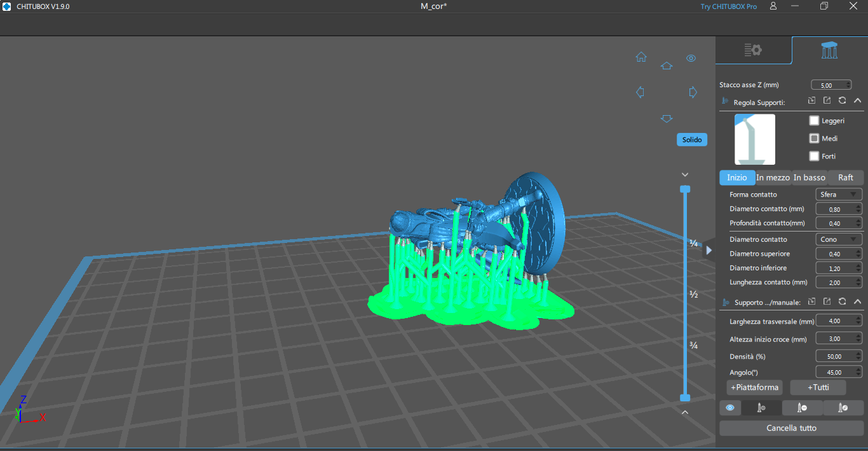Open the Forma contatto Sfera dropdown
This screenshot has width=868, height=451.
point(838,195)
